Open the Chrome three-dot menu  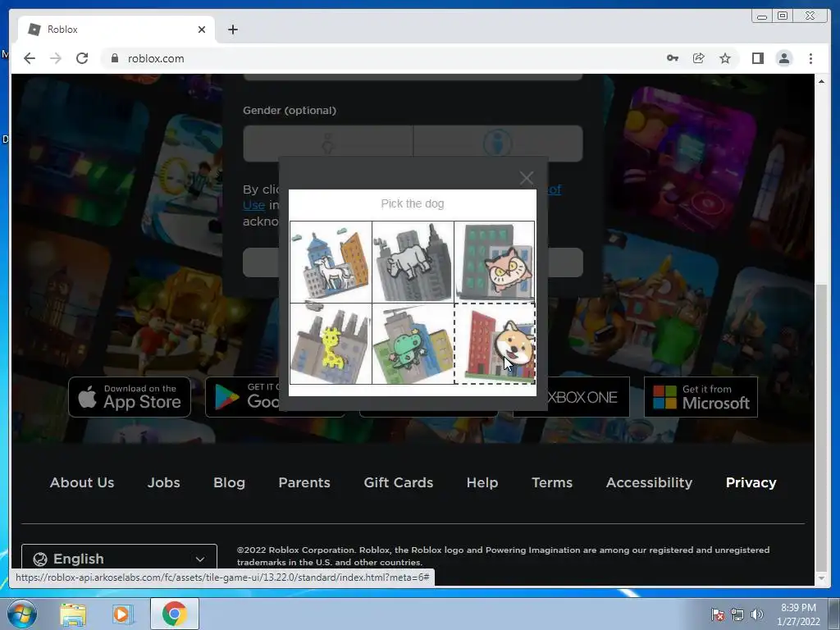pyautogui.click(x=810, y=58)
